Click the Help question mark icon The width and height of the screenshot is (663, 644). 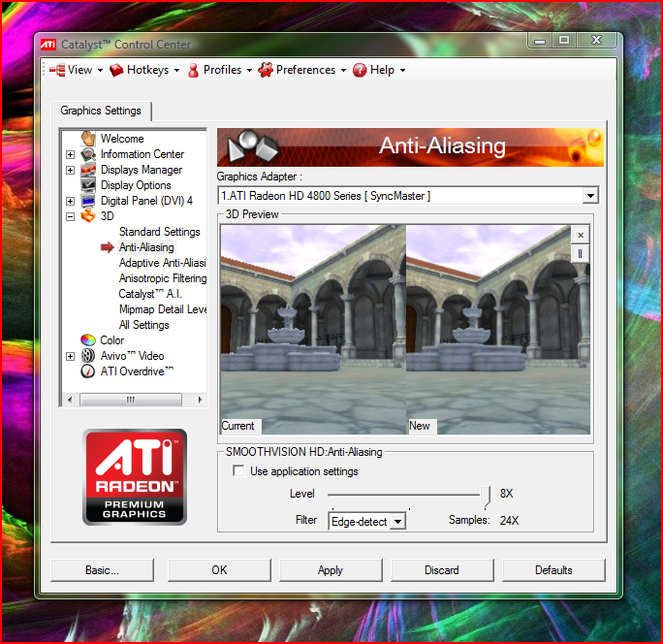pos(360,70)
